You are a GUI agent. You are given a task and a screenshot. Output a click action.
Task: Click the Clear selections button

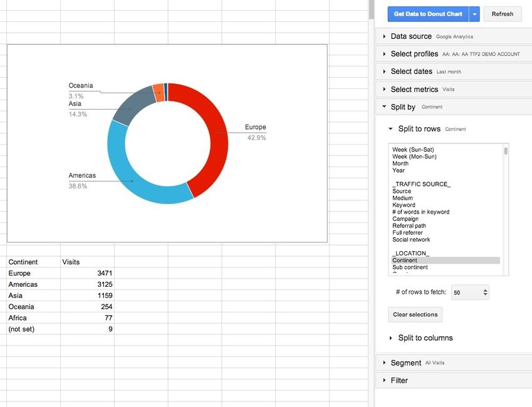(415, 315)
